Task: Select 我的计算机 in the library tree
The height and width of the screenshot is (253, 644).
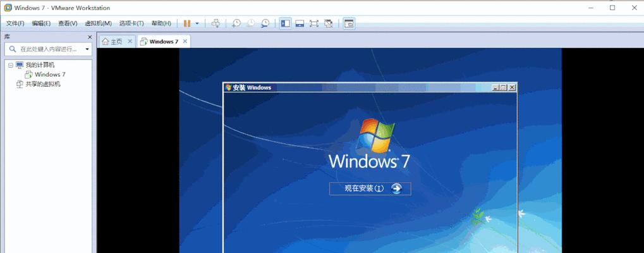Action: point(40,65)
